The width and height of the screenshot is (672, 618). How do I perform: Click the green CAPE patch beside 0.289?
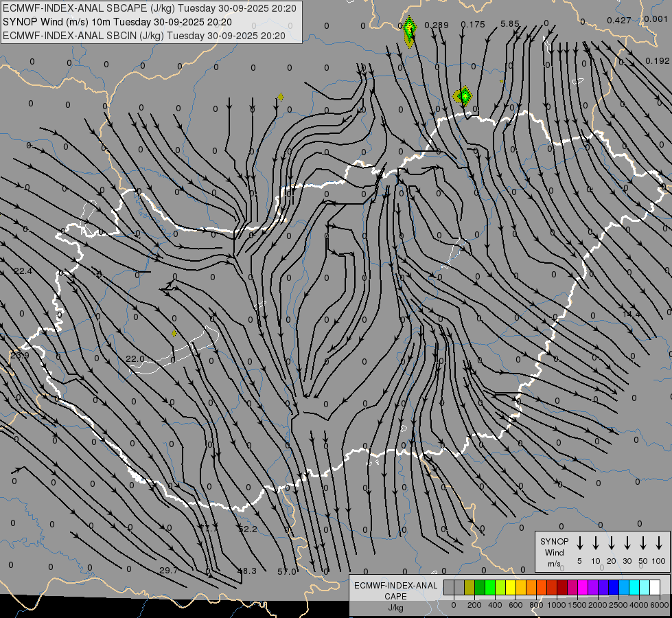click(410, 29)
